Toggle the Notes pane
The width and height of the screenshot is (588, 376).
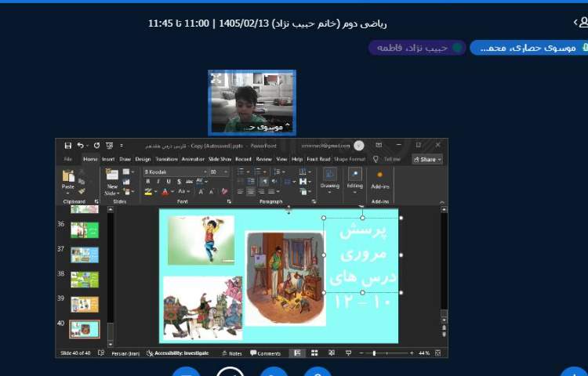[232, 353]
